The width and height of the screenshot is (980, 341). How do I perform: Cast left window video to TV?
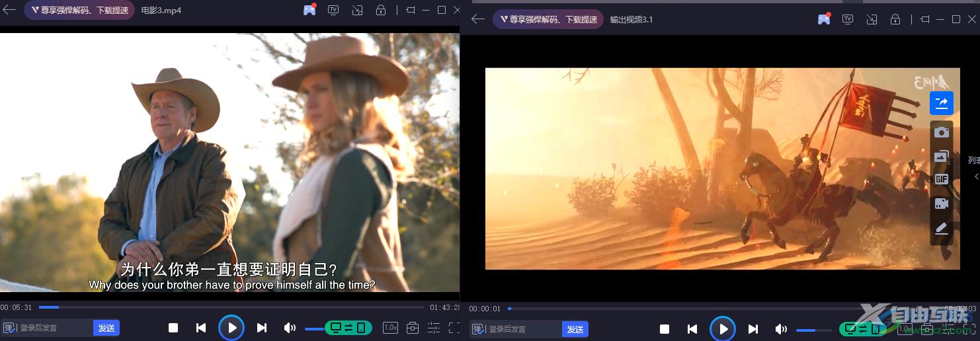[x=333, y=10]
